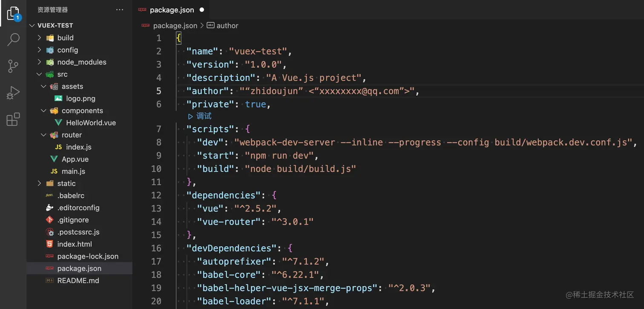The width and height of the screenshot is (644, 309).
Task: Click the JS icon beside main.js
Action: (54, 171)
